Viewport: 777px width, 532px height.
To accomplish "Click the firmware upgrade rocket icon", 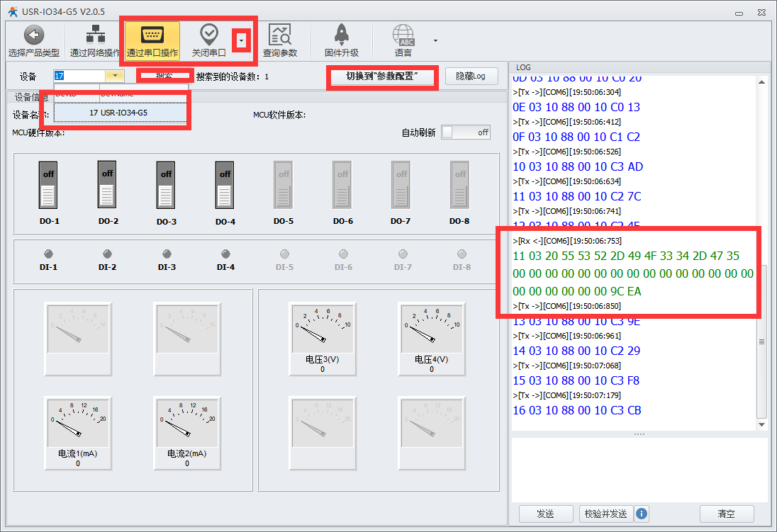I will [342, 35].
